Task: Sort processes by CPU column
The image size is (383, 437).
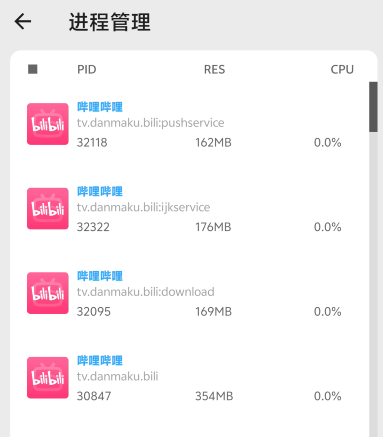Action: pyautogui.click(x=342, y=69)
